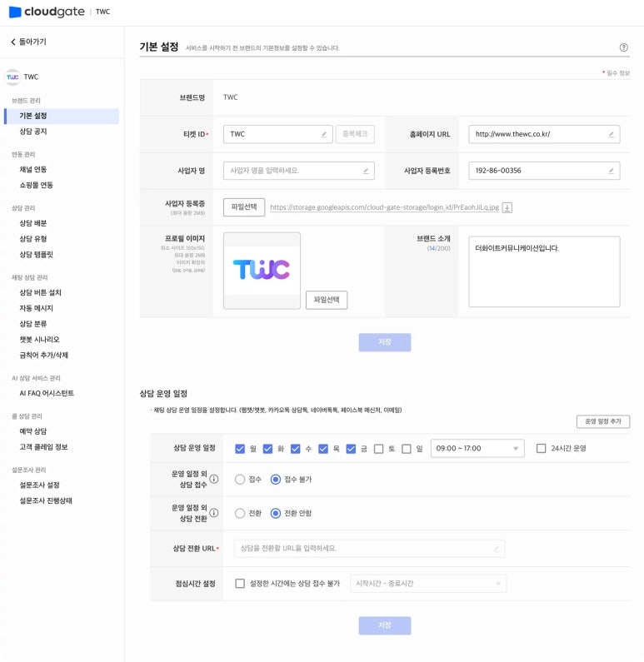Click pencil icon in 사업자 등록번호 field
The image size is (644, 662).
click(x=611, y=171)
